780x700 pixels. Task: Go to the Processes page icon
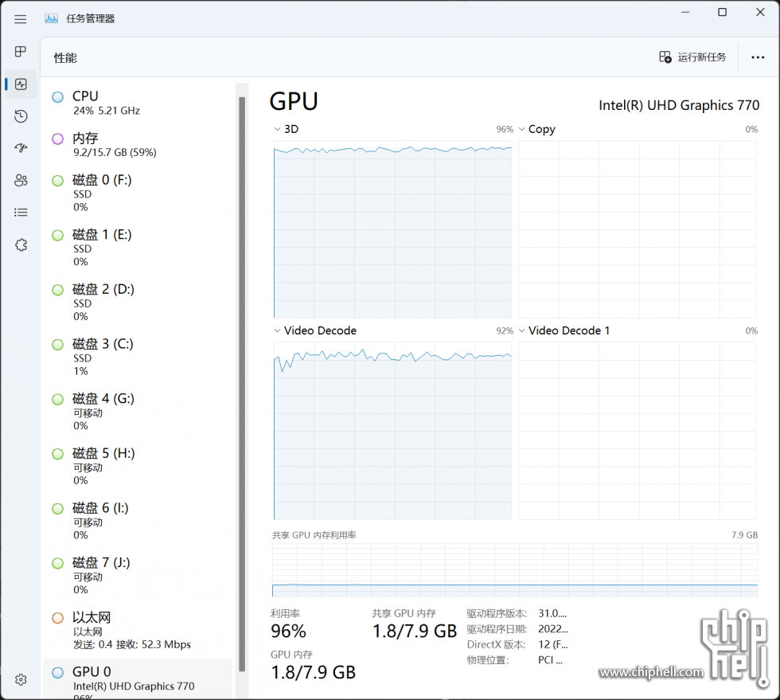coord(21,52)
